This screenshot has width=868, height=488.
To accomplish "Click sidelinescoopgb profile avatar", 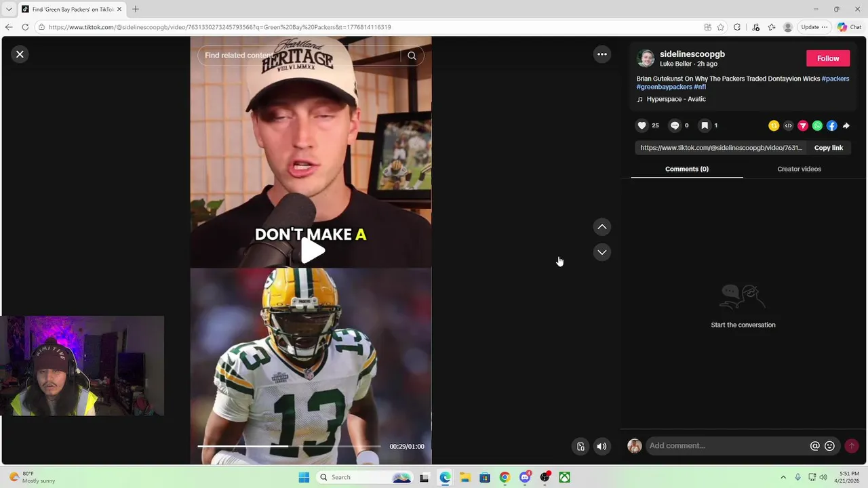I will point(646,58).
